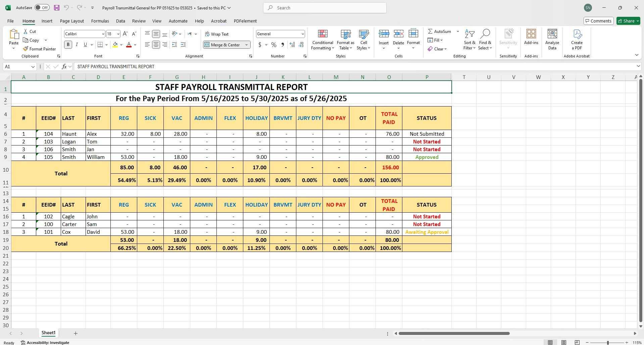Switch to the Formulas tab

pyautogui.click(x=100, y=21)
